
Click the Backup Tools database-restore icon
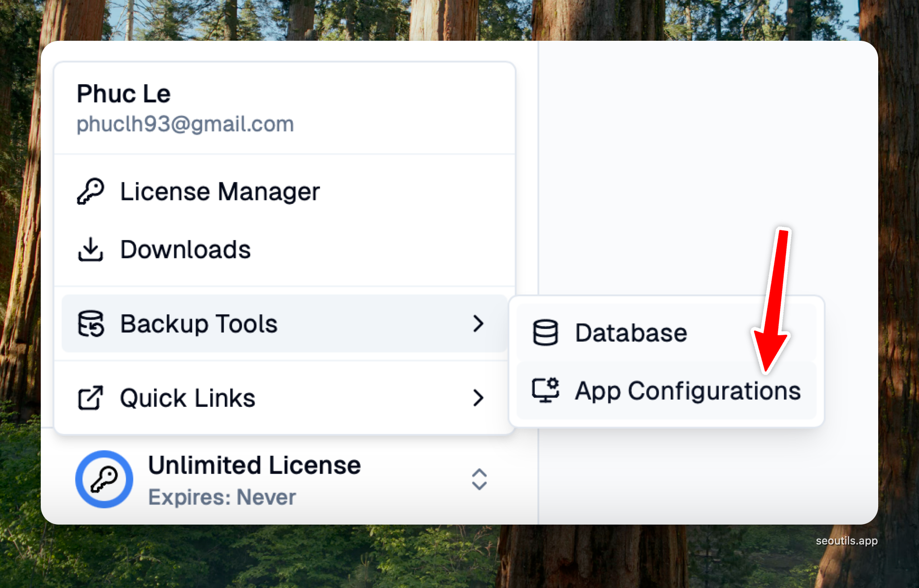91,323
